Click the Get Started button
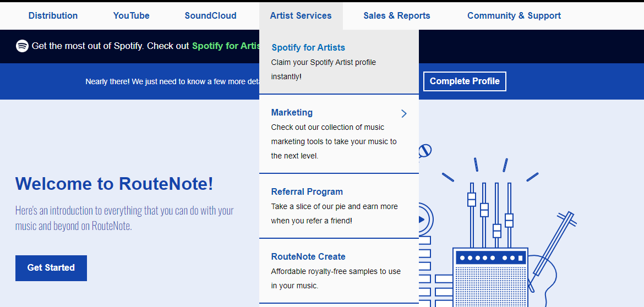The image size is (644, 307). (x=51, y=268)
